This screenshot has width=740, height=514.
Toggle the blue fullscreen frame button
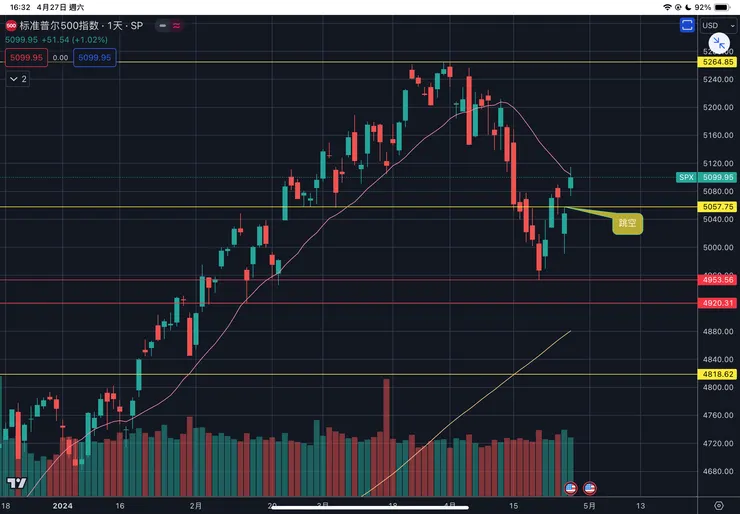coord(687,25)
